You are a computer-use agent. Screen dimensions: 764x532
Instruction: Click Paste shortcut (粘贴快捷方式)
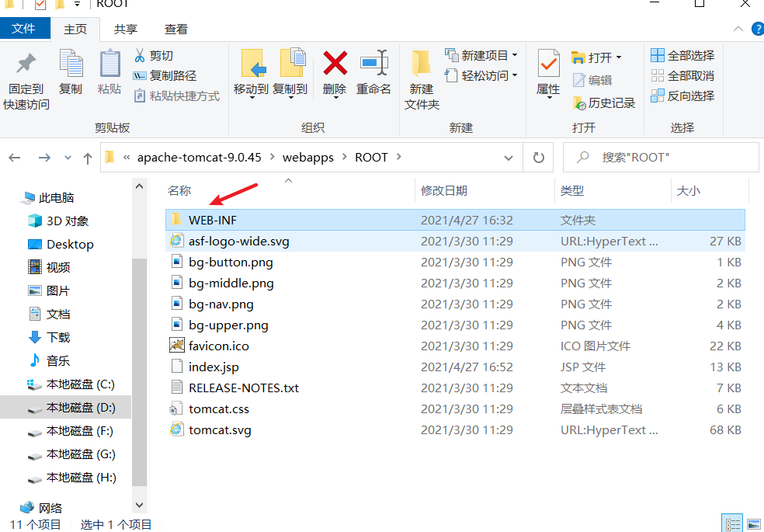click(177, 96)
